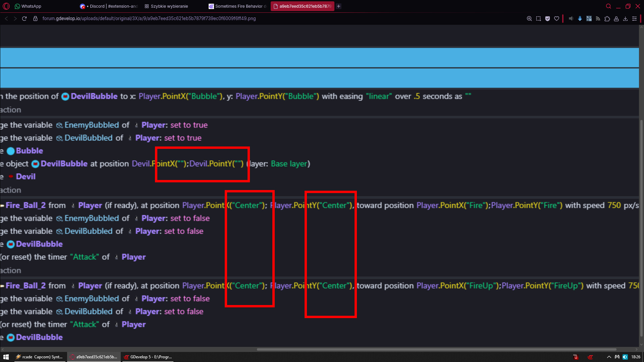The image size is (644, 362).
Task: Mute the tab audio speaker icon
Action: (571, 18)
